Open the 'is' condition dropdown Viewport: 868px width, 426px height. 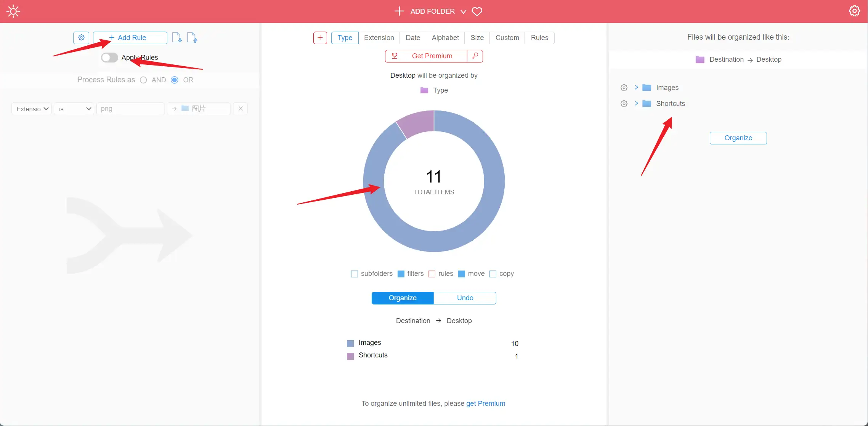74,109
